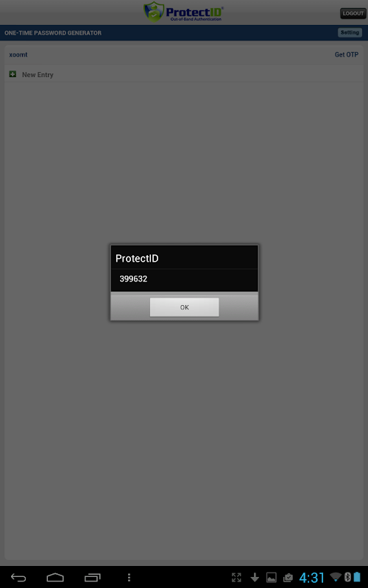Viewport: 368px width, 588px height.
Task: Open the Setting button
Action: pos(350,32)
